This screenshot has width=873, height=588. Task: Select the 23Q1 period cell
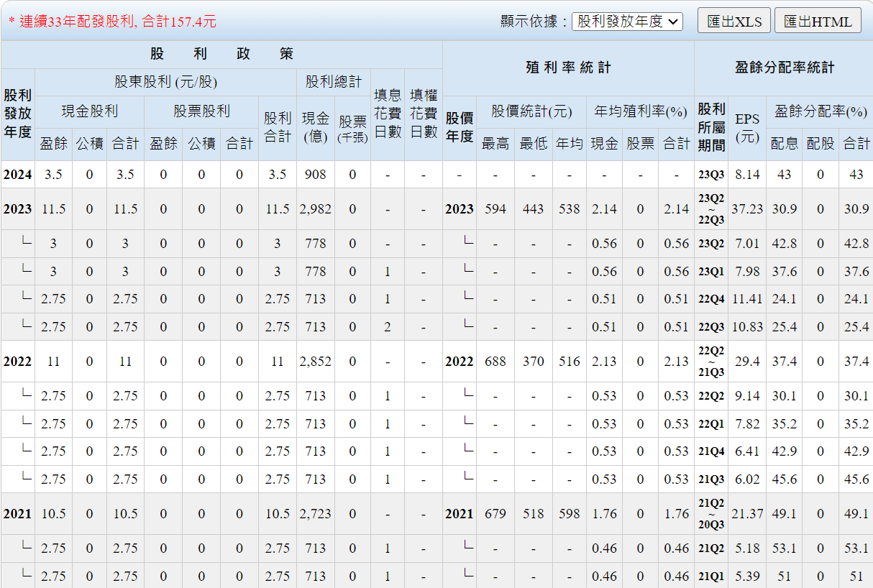711,272
